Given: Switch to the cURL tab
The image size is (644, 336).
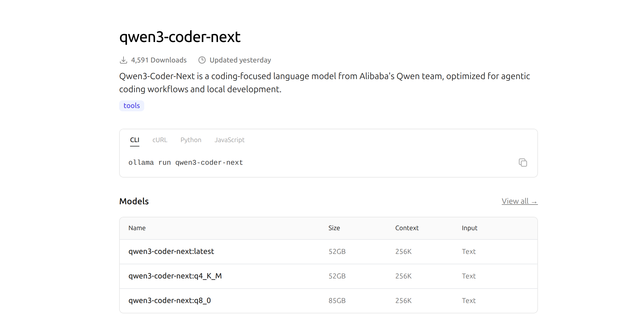Looking at the screenshot, I should (160, 140).
